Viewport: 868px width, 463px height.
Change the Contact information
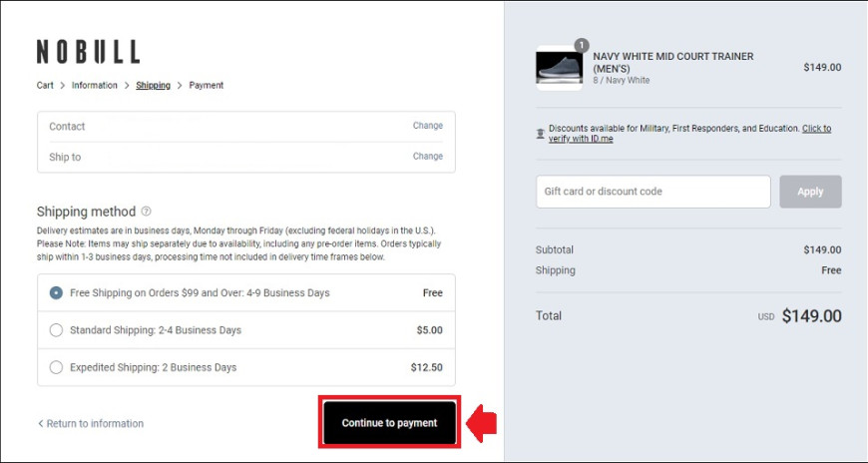point(428,126)
